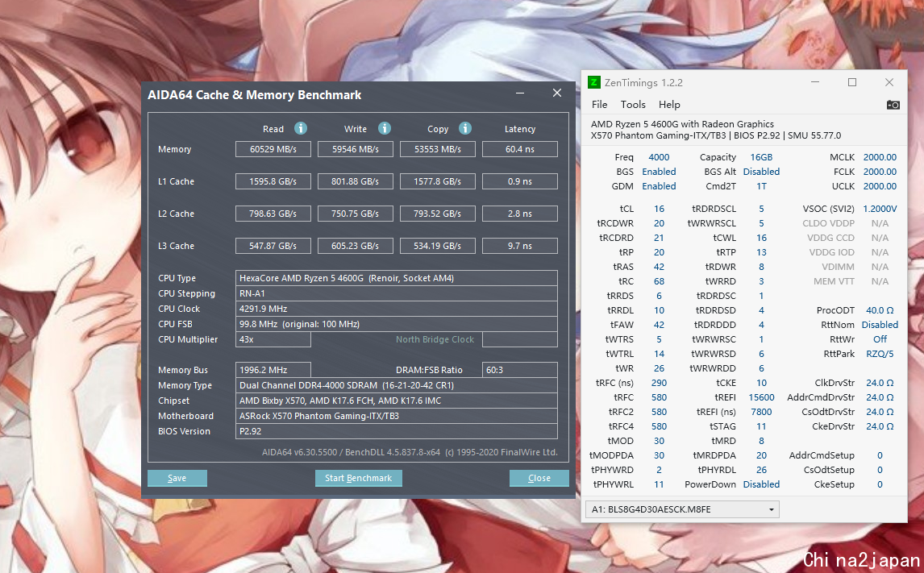Open the File menu in ZenTimings
Screen dimensions: 924x573
[599, 104]
